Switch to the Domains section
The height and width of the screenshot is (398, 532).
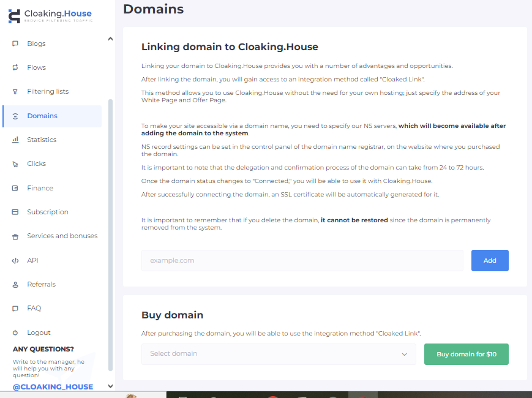click(42, 115)
